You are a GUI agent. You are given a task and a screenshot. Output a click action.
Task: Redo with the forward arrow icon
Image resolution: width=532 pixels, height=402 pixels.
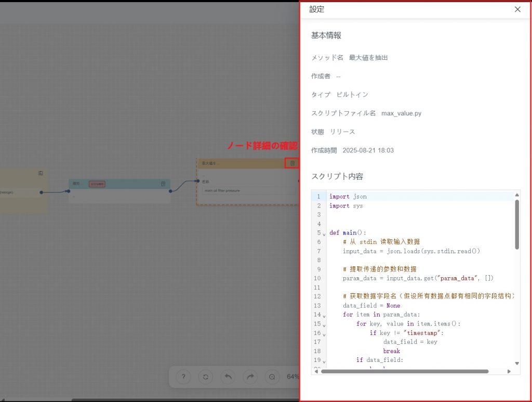tap(250, 377)
